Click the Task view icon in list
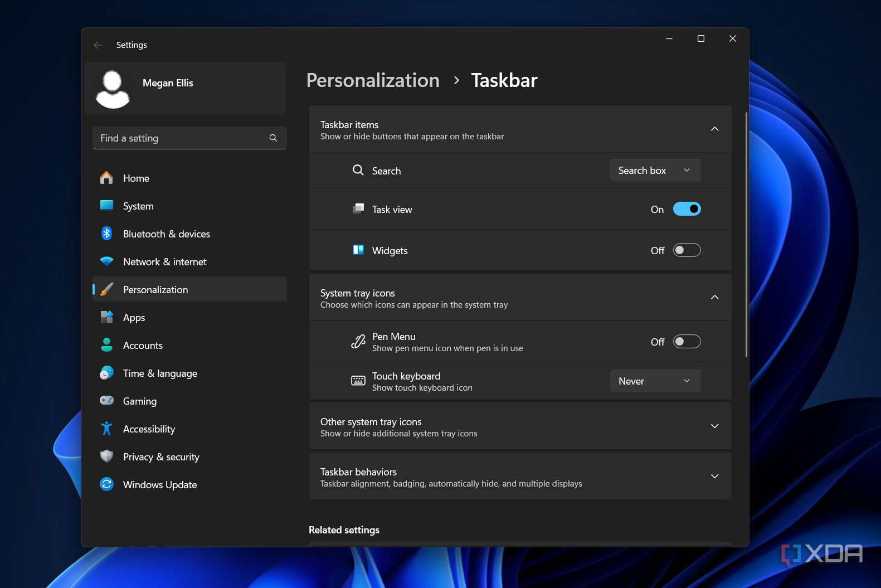 point(358,209)
